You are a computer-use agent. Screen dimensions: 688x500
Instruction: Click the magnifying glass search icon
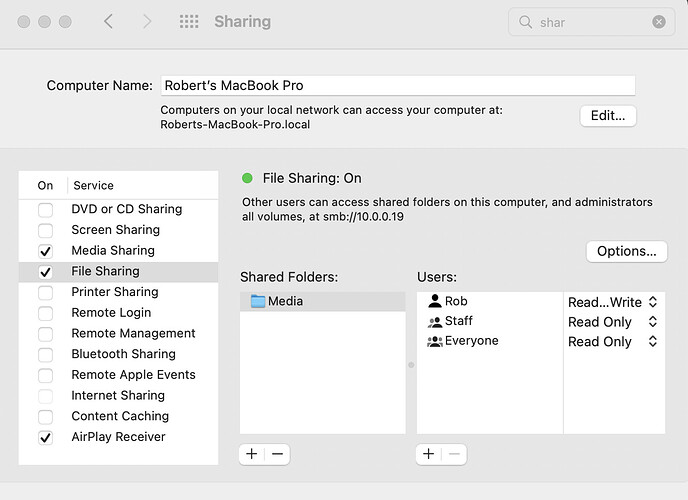[525, 21]
